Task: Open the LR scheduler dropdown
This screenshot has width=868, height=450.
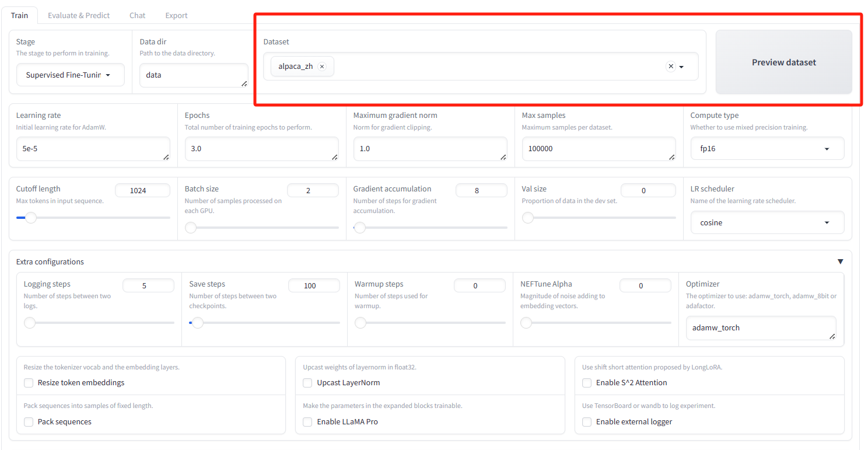Action: [x=767, y=223]
